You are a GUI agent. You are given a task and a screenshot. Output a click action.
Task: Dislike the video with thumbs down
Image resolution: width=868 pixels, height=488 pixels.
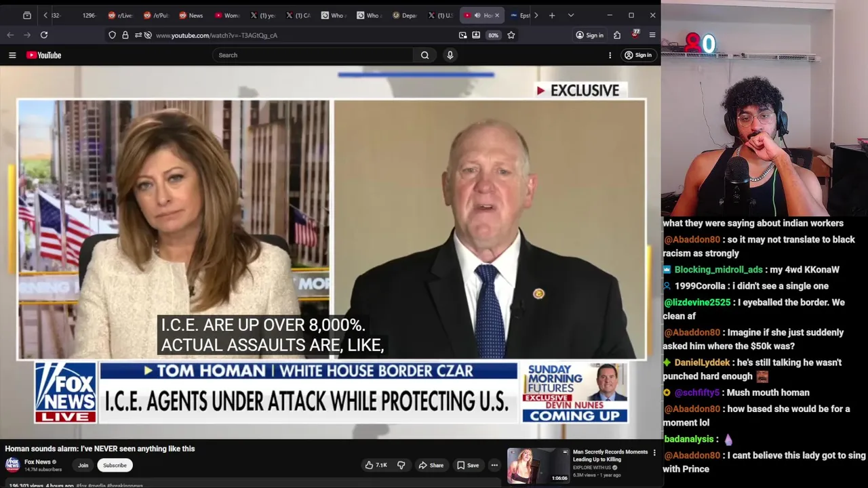coord(401,465)
